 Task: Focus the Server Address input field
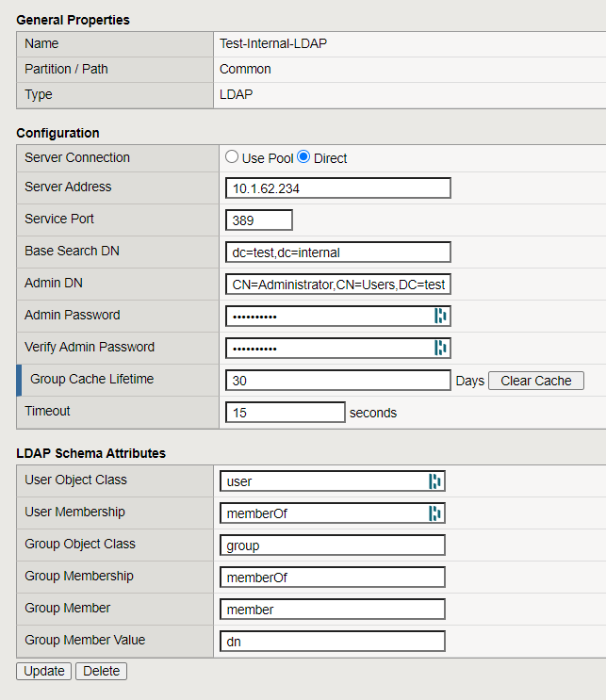tap(338, 188)
